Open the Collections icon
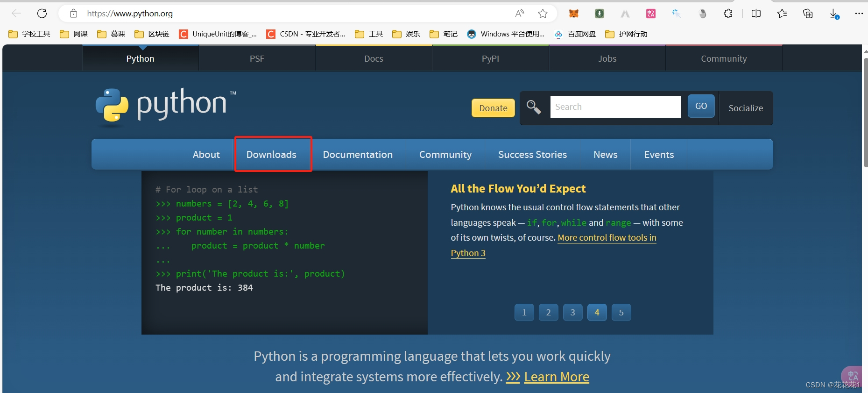 (808, 14)
